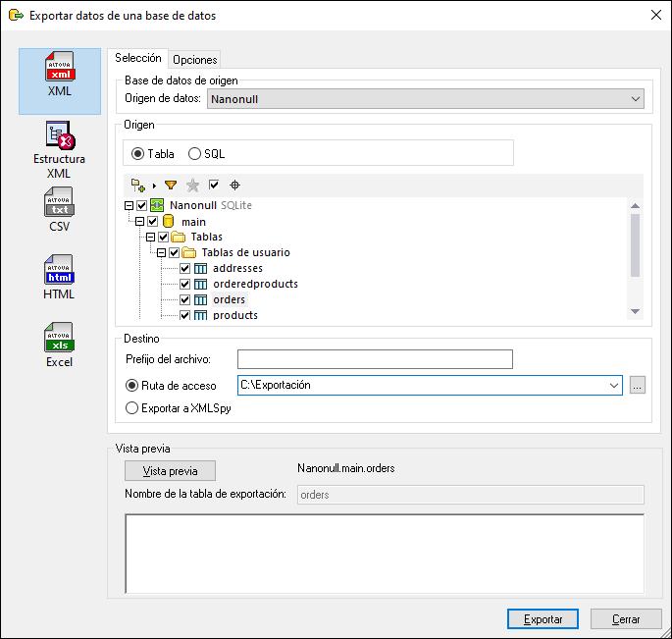Click the tree scrollbar down arrow
This screenshot has width=672, height=639.
pos(635,311)
